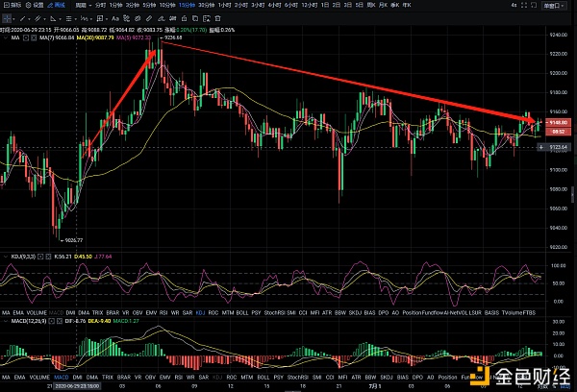Image resolution: width=577 pixels, height=392 pixels.
Task: Click the save screenshot image icon
Action: [207, 18]
